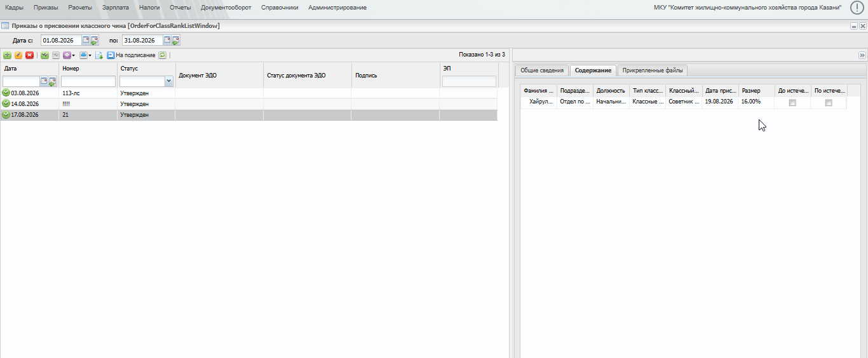Click the 'Статус документа ЭДО' column header
868x358 pixels.
pos(308,75)
